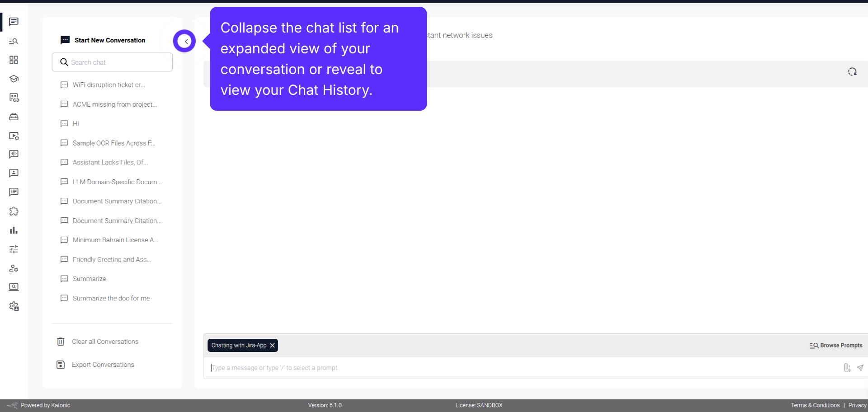Image resolution: width=868 pixels, height=412 pixels.
Task: Open the settings sliders icon in sidebar
Action: (13, 249)
